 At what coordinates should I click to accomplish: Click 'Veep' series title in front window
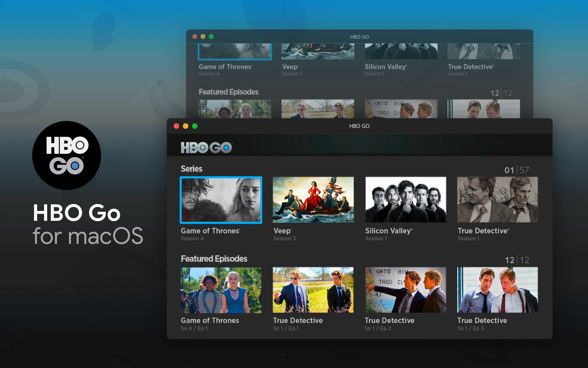(x=282, y=231)
